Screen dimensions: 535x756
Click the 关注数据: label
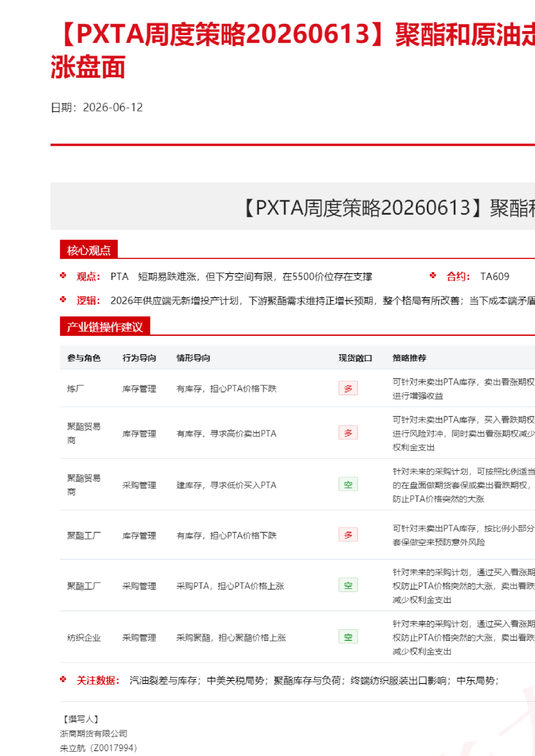tap(98, 680)
